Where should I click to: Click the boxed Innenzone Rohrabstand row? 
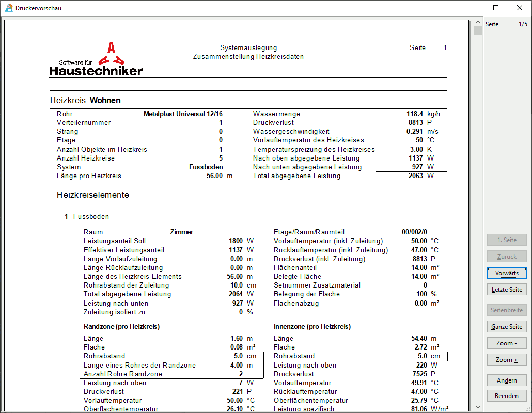click(x=357, y=356)
